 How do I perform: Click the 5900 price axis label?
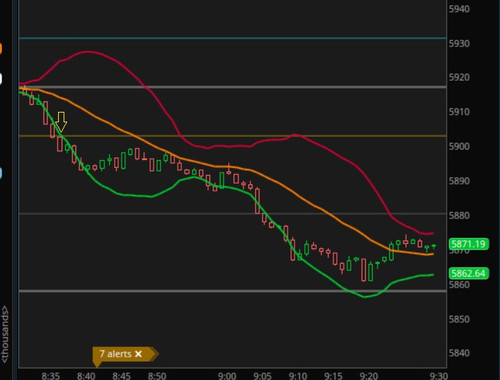click(x=459, y=146)
